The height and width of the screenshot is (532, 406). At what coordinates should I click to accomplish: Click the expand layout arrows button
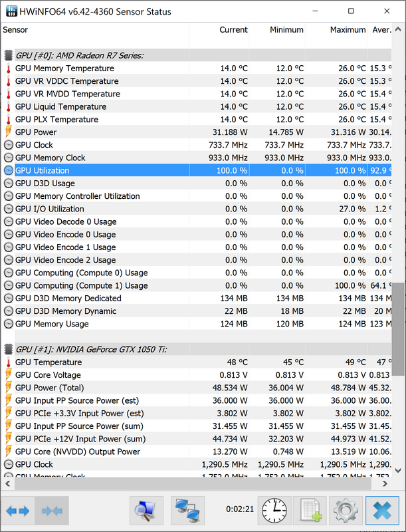18,510
